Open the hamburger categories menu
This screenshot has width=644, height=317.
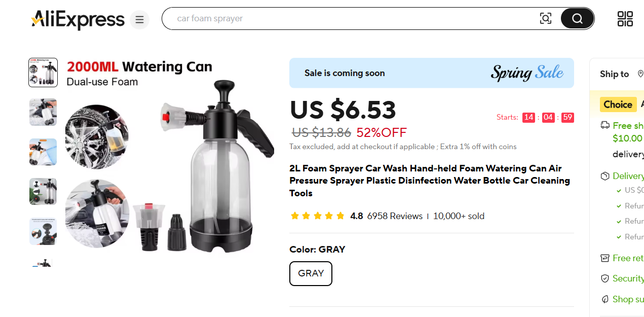pyautogui.click(x=139, y=20)
